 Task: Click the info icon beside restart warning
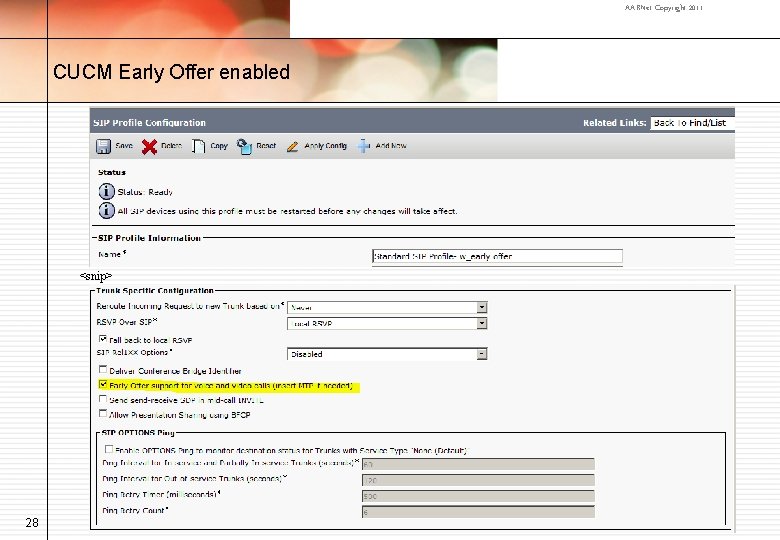pos(106,210)
